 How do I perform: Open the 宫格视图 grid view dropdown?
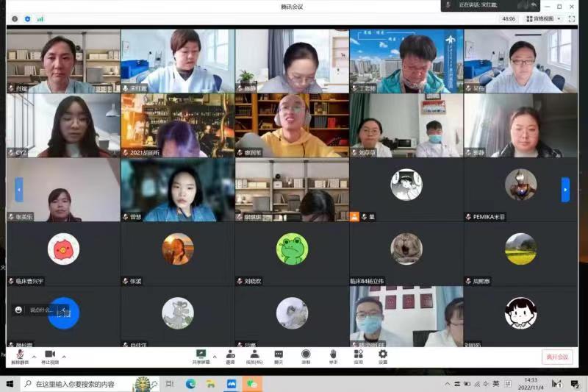(545, 18)
